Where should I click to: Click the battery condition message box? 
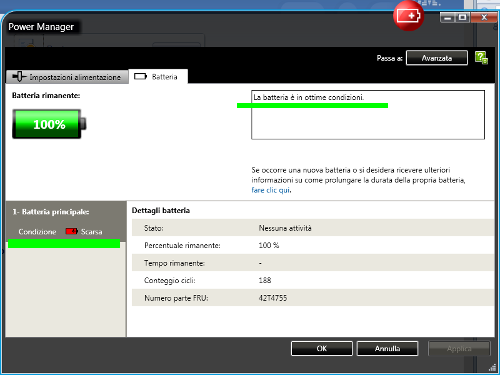tap(368, 115)
